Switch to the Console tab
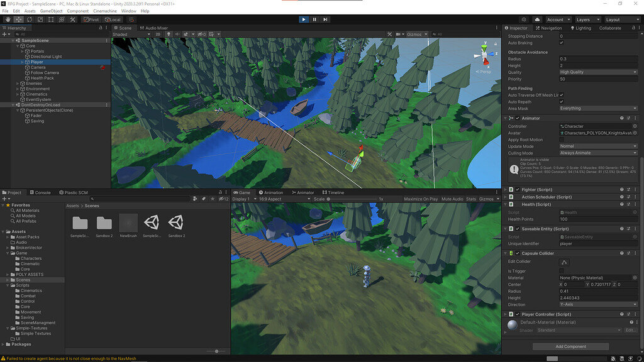Image resolution: width=644 pixels, height=362 pixels. coord(40,192)
